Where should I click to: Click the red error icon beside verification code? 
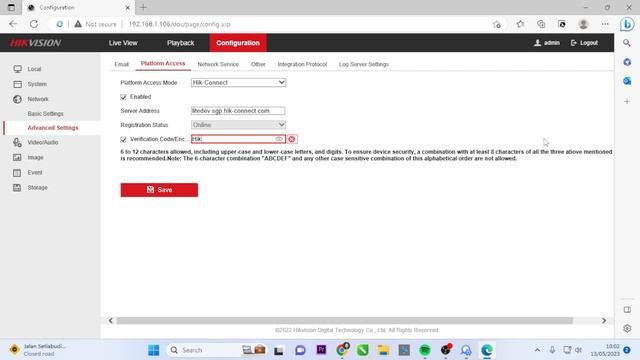tap(292, 140)
